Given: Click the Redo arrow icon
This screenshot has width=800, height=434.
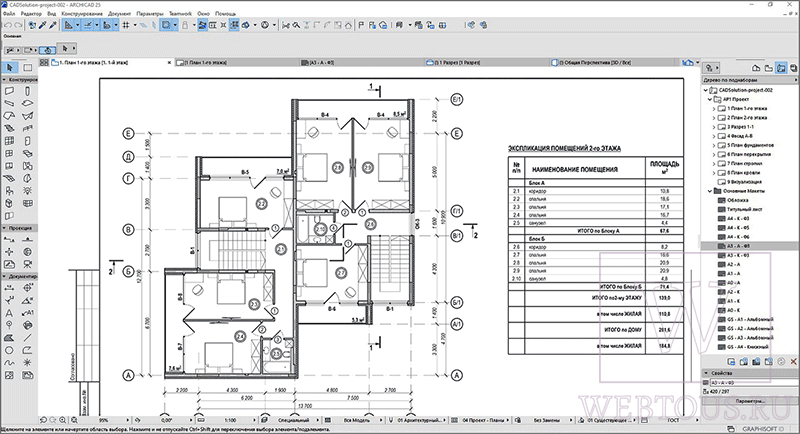Looking at the screenshot, I should [x=18, y=25].
